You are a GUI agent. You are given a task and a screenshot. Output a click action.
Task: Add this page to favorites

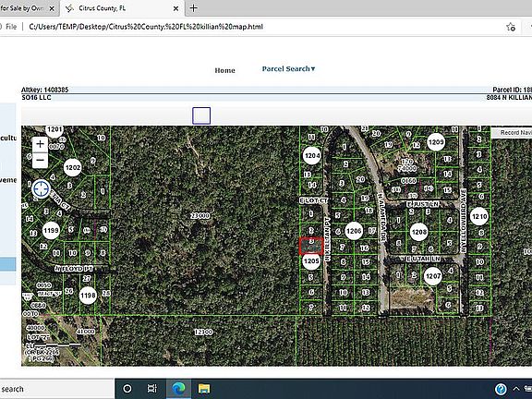[511, 27]
